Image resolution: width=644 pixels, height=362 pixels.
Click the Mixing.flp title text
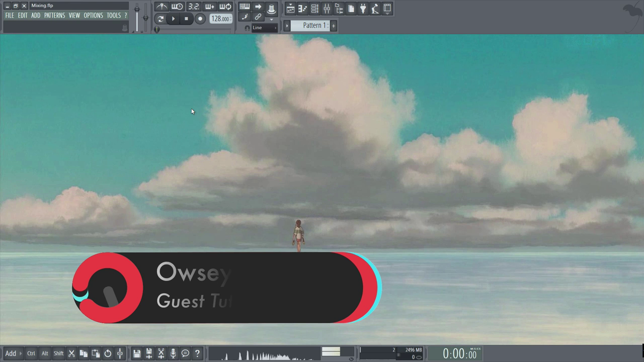click(x=42, y=6)
